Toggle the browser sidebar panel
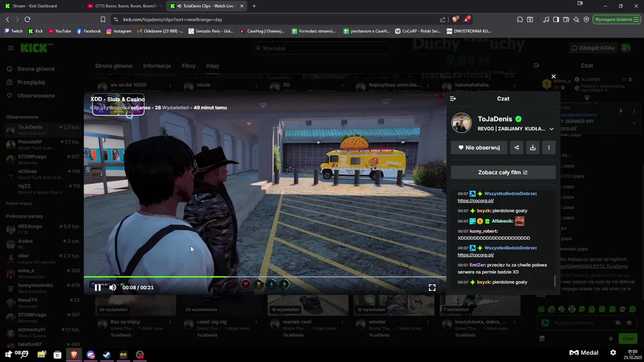The height and width of the screenshot is (362, 644). 556,19
